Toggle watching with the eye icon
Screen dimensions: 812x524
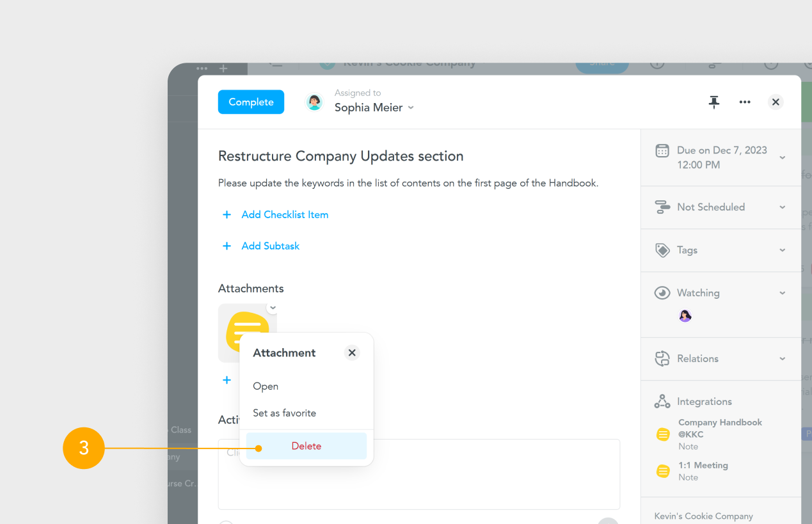[x=662, y=292]
